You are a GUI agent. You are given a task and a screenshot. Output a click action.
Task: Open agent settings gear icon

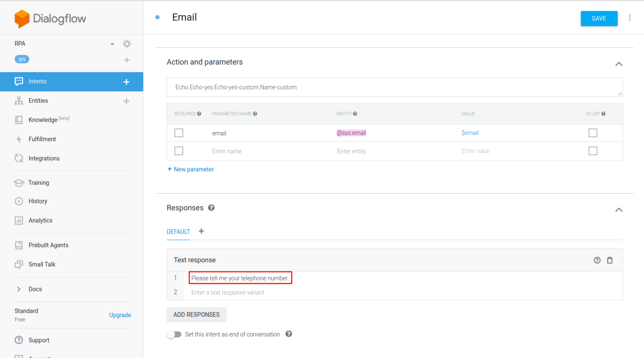click(x=127, y=44)
